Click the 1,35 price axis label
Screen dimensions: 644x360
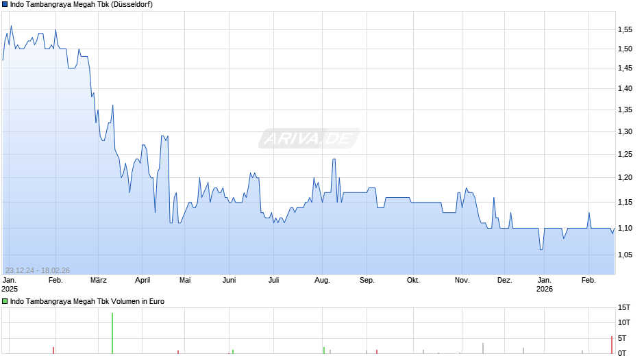coord(625,110)
